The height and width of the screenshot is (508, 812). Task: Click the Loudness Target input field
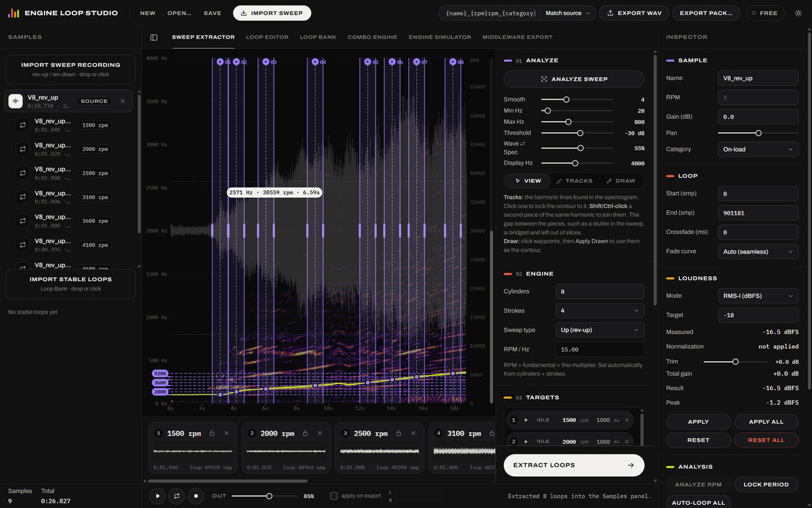click(x=758, y=315)
